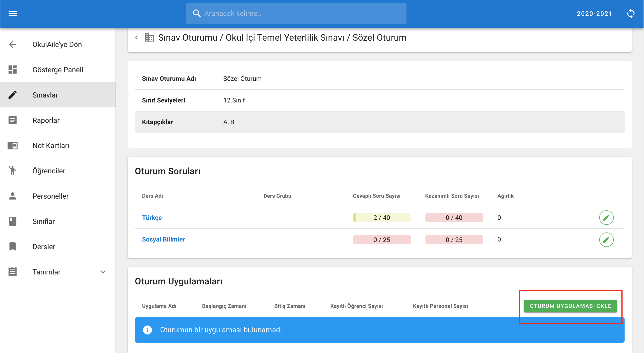Click Kazanımlı Soru Sayısı column header
Viewport: 644px width, 353px height.
[452, 196]
